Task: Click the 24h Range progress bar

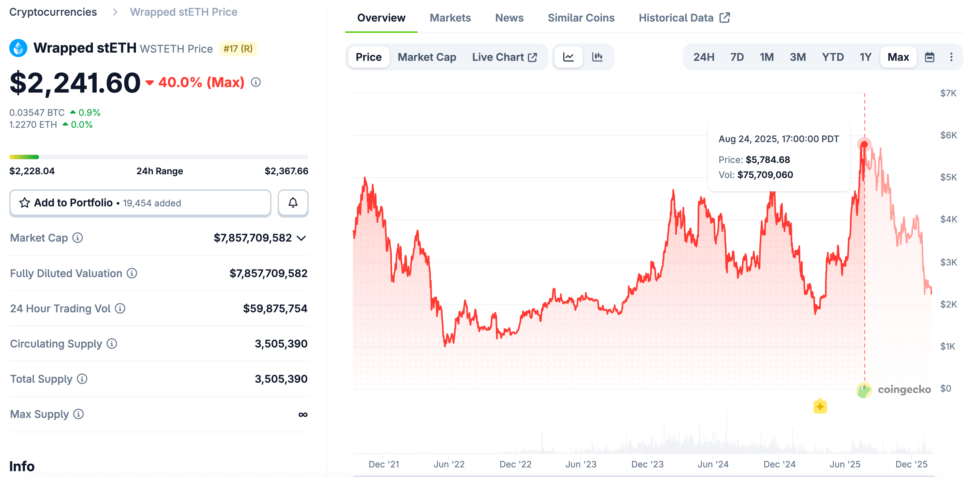Action: click(159, 157)
